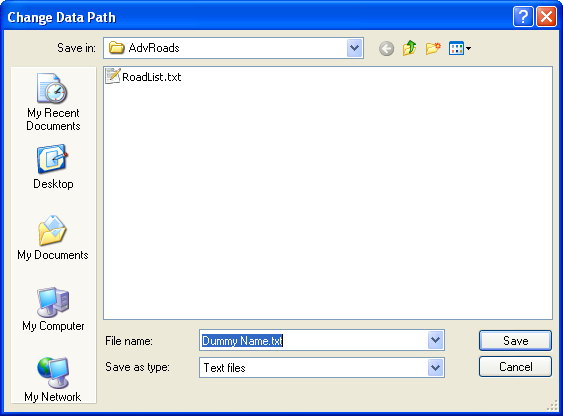Click the dialog resize grip corner

(552, 405)
